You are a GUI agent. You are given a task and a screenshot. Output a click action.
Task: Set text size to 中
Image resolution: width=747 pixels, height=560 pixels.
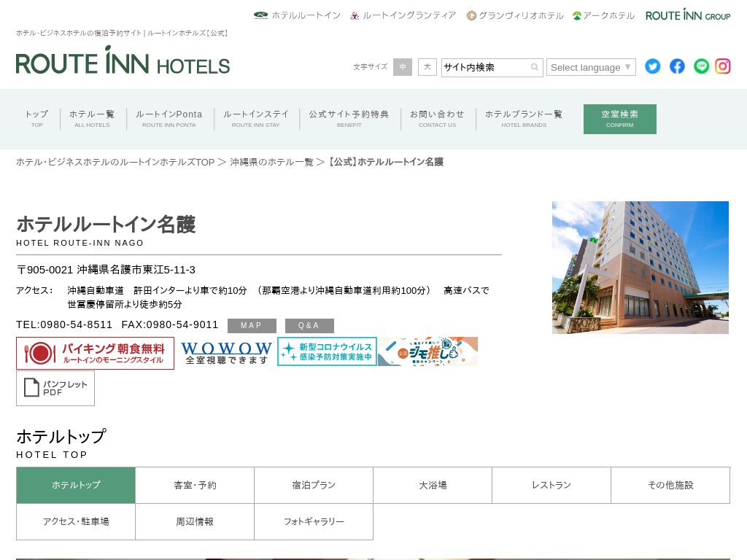click(403, 67)
